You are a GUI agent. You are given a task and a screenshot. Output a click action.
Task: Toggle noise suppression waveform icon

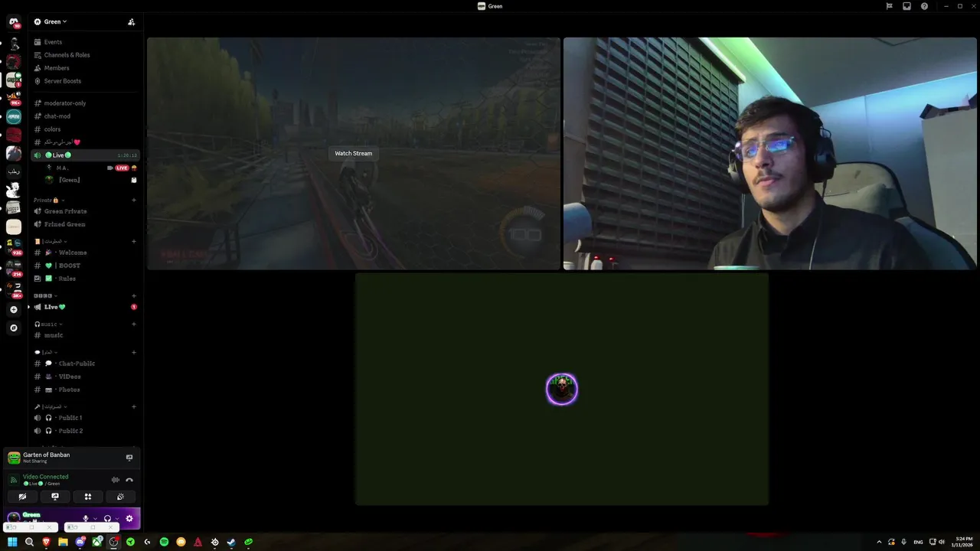pos(116,480)
